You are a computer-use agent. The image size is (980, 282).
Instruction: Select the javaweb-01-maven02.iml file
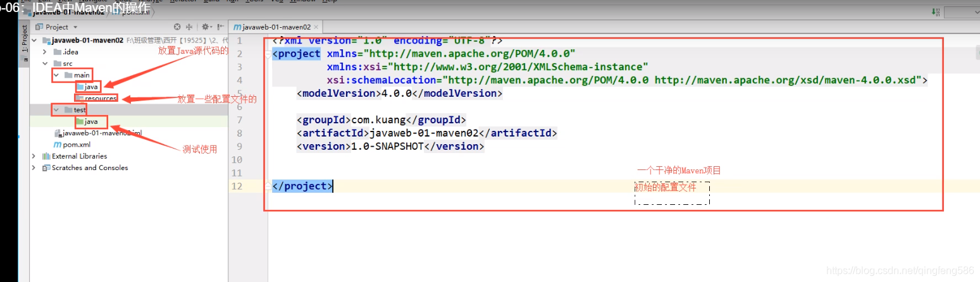tap(98, 133)
